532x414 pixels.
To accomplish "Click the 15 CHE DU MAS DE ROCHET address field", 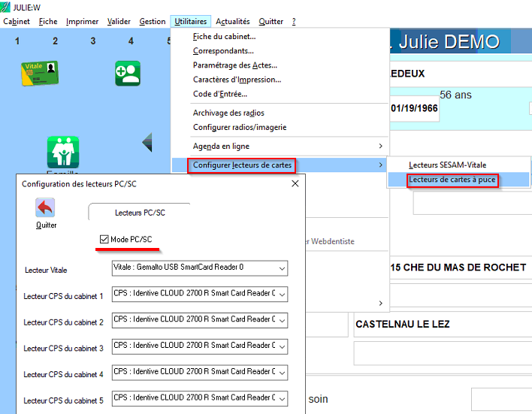I will click(461, 267).
